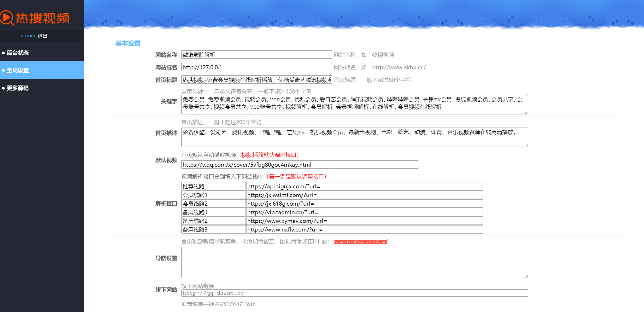Click the api.sigujx.com interface URL field
Screen dimensions: 644x312
(x=364, y=186)
